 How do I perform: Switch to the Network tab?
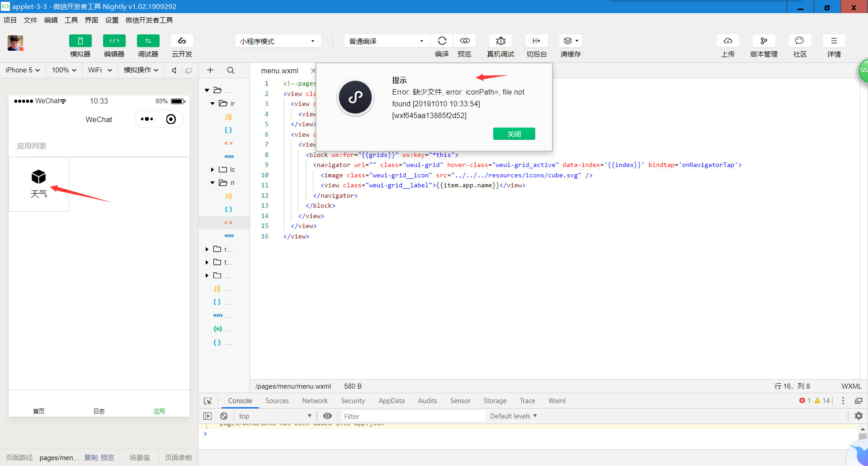pyautogui.click(x=315, y=401)
